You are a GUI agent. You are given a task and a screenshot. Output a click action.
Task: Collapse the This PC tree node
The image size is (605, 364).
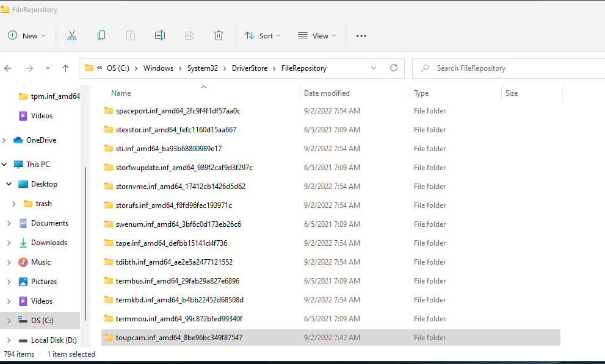pyautogui.click(x=4, y=165)
